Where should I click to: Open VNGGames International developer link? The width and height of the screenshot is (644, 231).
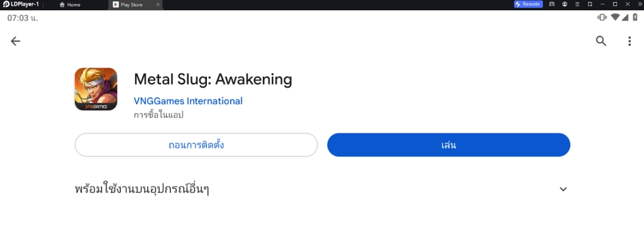(188, 101)
